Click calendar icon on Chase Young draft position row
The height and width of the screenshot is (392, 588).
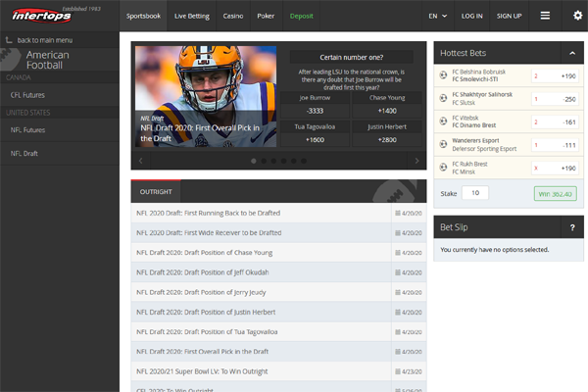[398, 253]
